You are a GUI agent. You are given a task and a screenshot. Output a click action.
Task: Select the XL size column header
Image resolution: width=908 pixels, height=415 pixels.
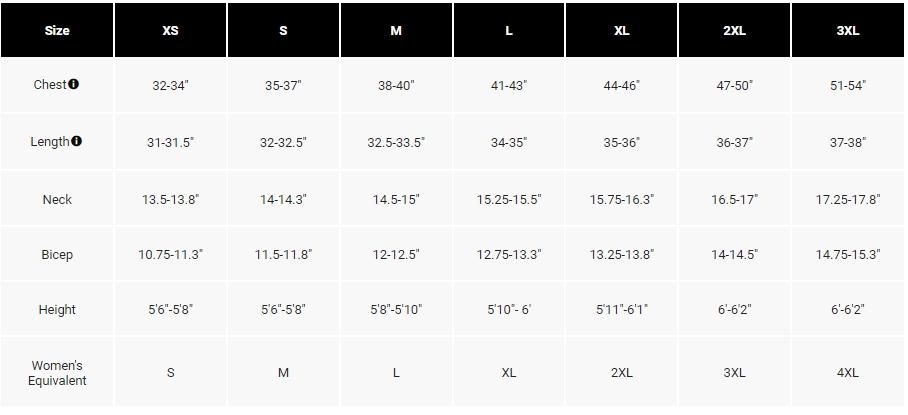pos(621,30)
